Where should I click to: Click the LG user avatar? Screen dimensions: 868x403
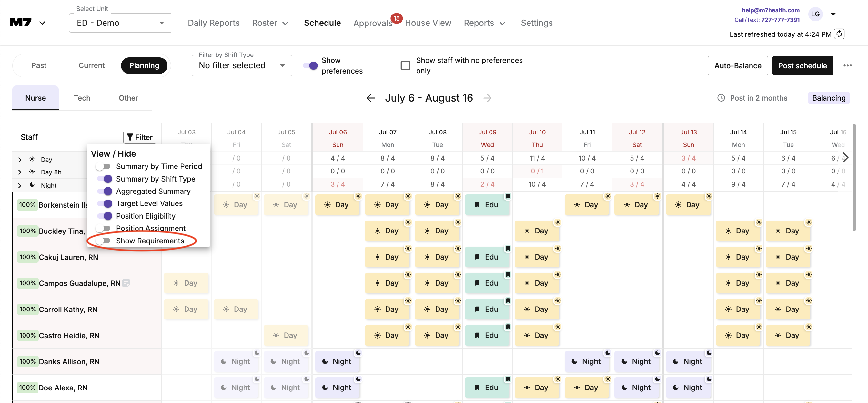pos(815,14)
